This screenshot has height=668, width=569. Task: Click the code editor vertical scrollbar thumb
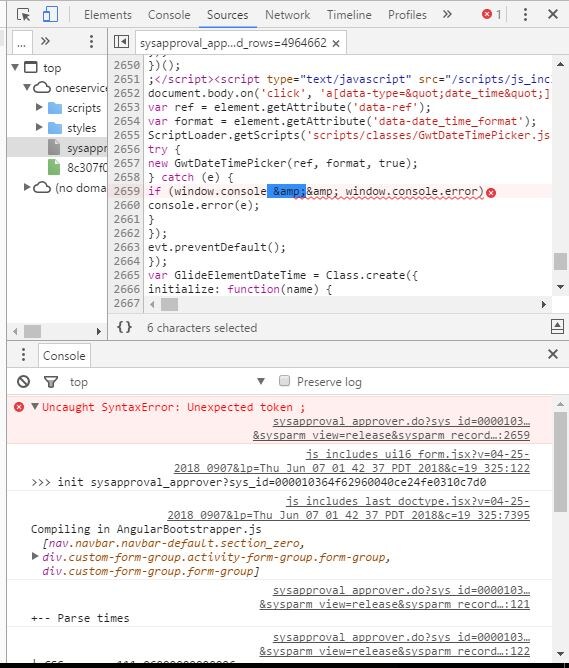coord(560,261)
